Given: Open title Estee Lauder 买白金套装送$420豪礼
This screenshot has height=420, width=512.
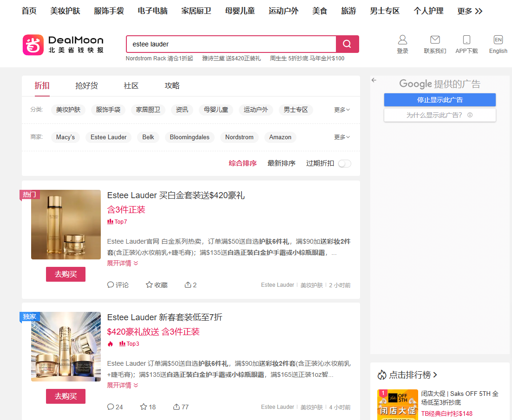Looking at the screenshot, I should click(x=176, y=195).
